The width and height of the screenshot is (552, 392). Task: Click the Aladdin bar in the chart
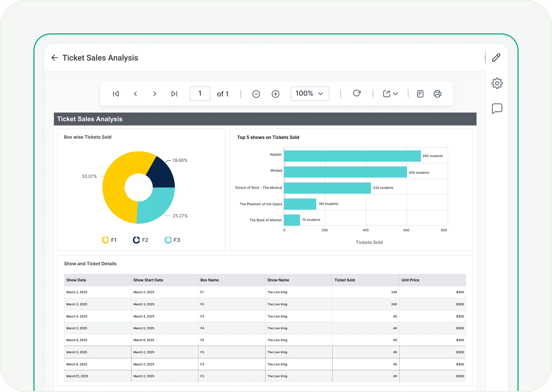coord(352,156)
